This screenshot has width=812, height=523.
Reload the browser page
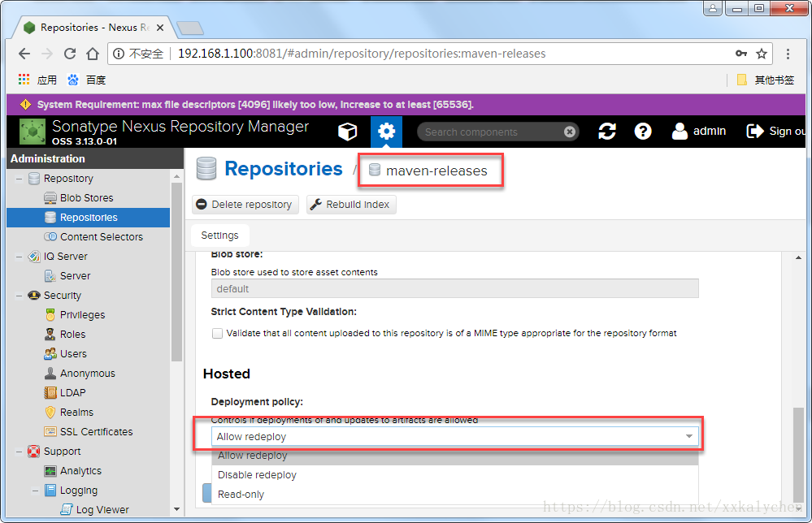click(x=70, y=54)
